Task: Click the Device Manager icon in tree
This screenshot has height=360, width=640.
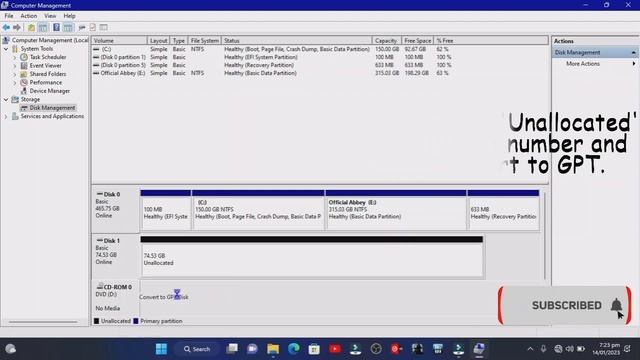Action: click(x=24, y=91)
